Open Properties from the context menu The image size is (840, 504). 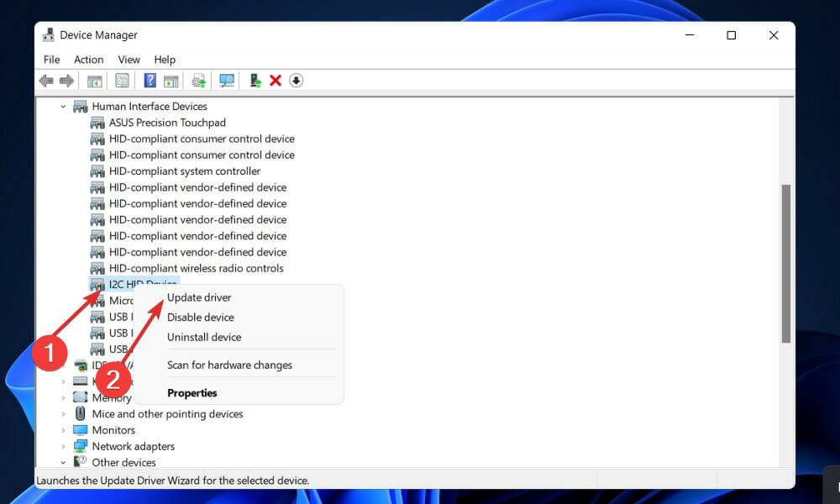coord(192,393)
